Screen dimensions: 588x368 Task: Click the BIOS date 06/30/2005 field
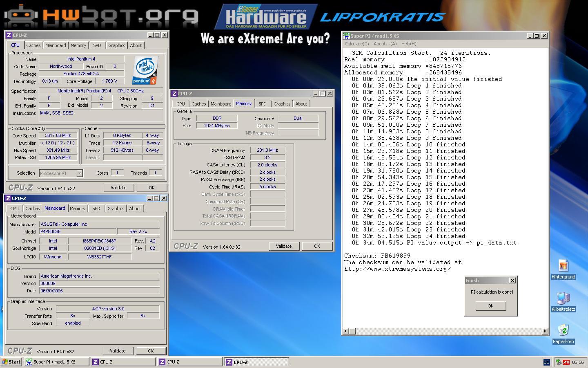pyautogui.click(x=99, y=291)
